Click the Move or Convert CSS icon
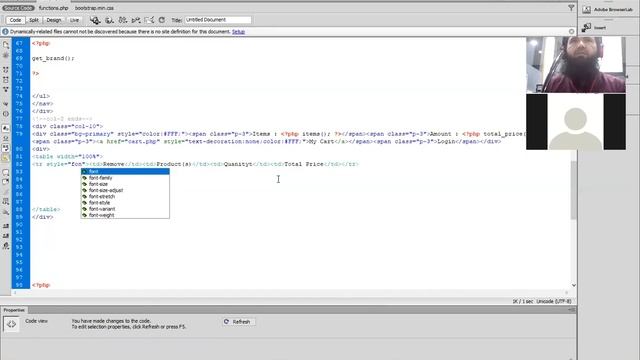640x360 pixels. [x=6, y=201]
